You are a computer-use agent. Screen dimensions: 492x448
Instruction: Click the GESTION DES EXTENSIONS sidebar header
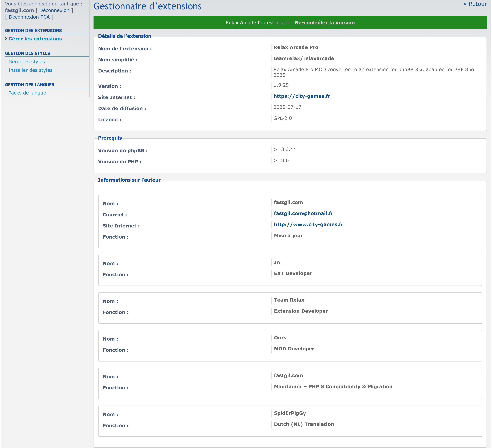coord(33,31)
